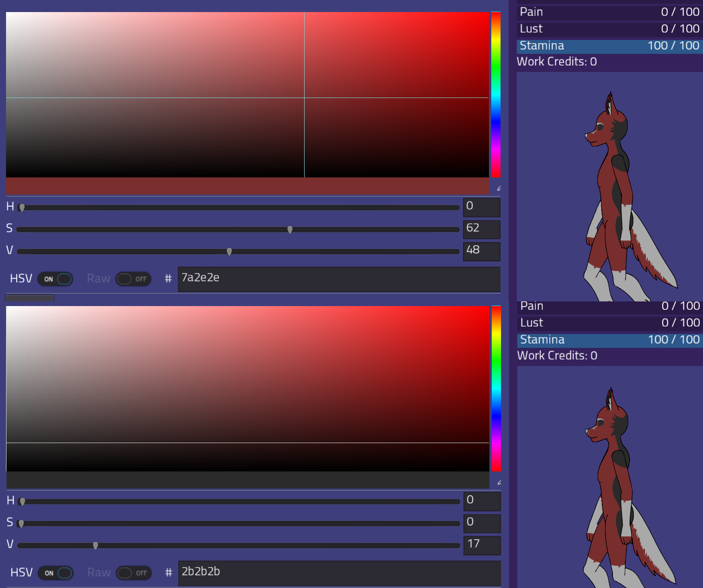Click the upper saturation-value color square
The width and height of the screenshot is (703, 588).
247,94
